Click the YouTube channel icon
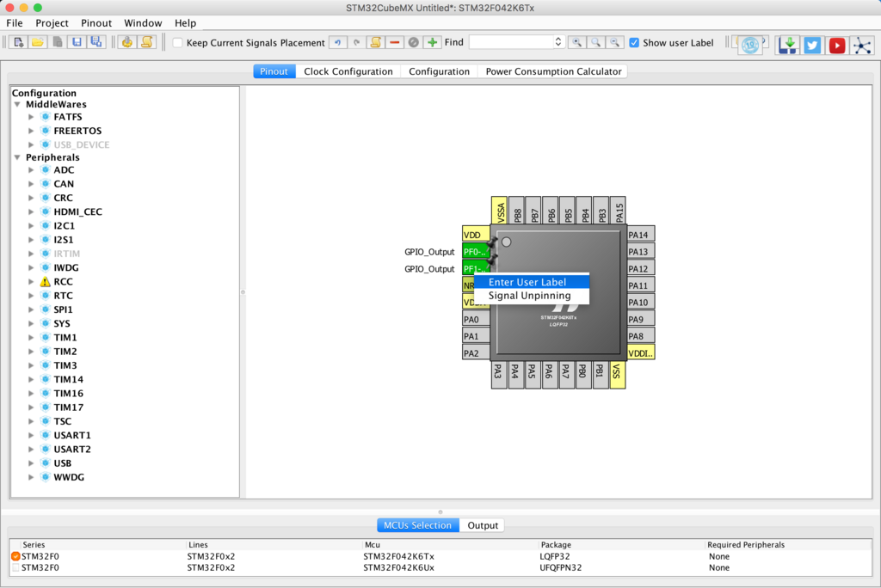Image resolution: width=881 pixels, height=588 pixels. pyautogui.click(x=836, y=45)
